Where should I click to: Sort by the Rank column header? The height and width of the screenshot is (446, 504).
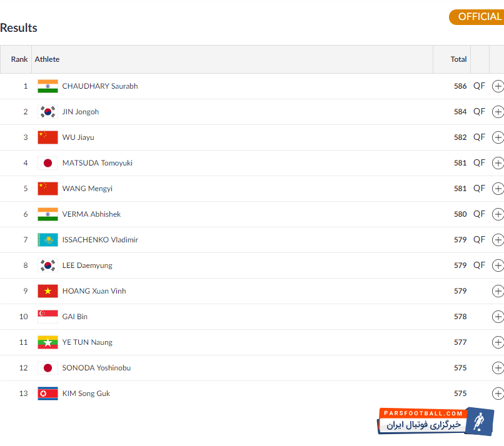point(19,59)
